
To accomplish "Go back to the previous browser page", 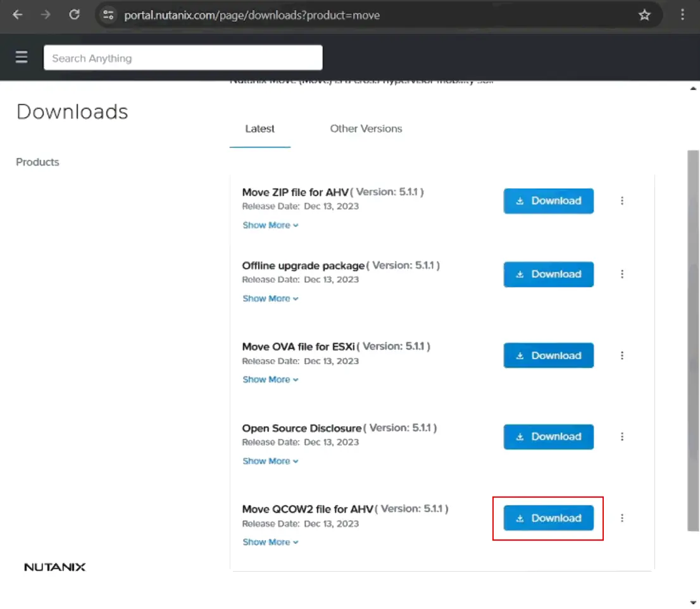I will [18, 15].
